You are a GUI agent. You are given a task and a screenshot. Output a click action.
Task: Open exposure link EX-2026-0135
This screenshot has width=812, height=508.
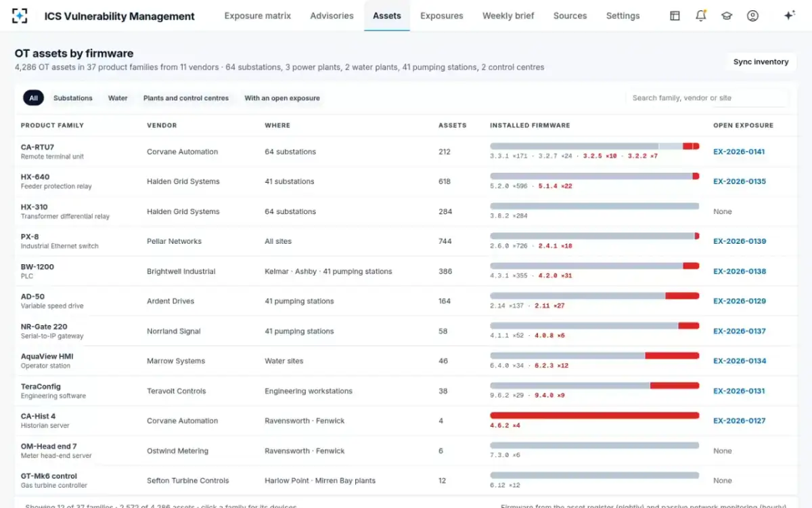coord(740,182)
